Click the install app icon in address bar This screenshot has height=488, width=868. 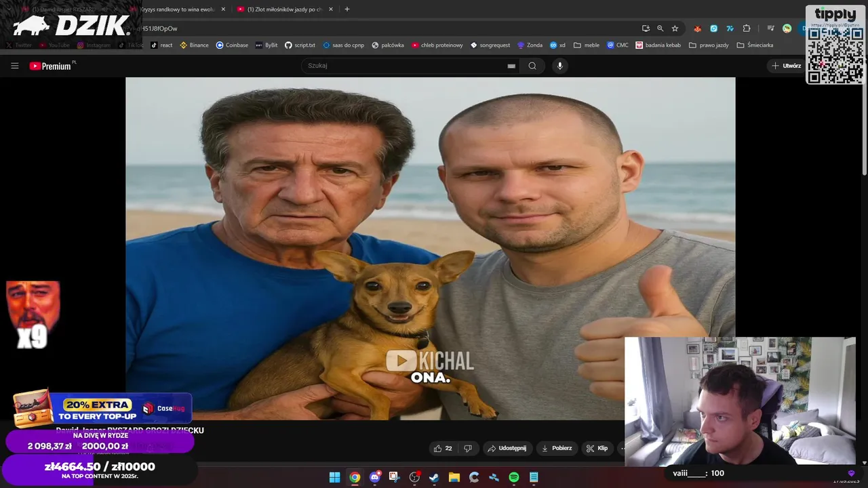(x=646, y=28)
